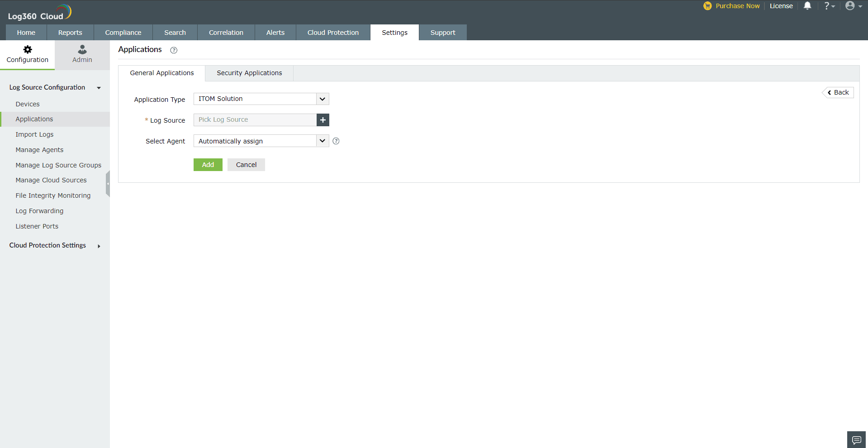Switch to the Security Applications tab
The width and height of the screenshot is (868, 448).
pyautogui.click(x=249, y=73)
